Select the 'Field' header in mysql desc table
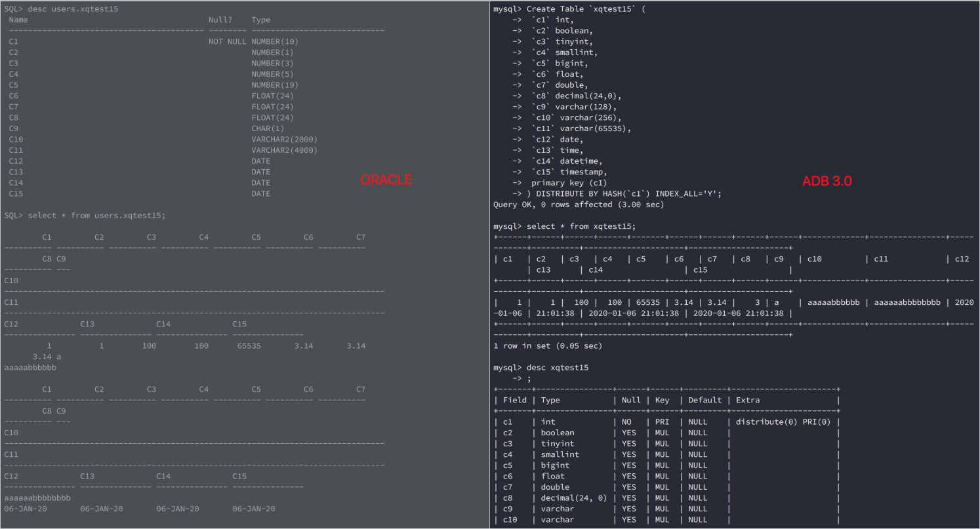This screenshot has height=529, width=980. click(x=515, y=400)
